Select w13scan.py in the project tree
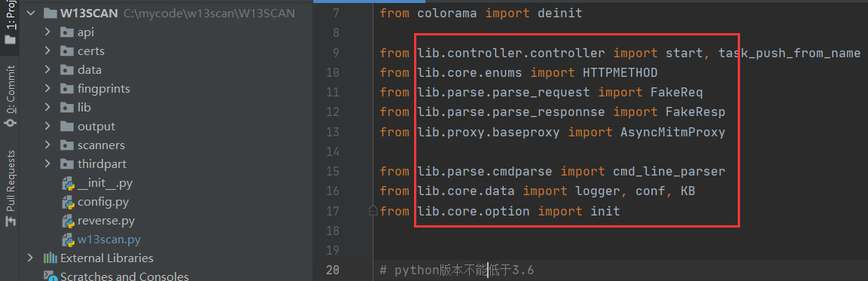868x281 pixels. pos(109,240)
